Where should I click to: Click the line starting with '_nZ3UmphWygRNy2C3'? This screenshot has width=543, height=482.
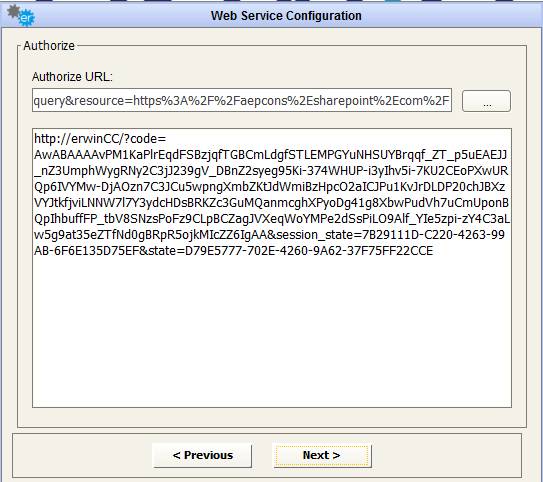pos(271,171)
